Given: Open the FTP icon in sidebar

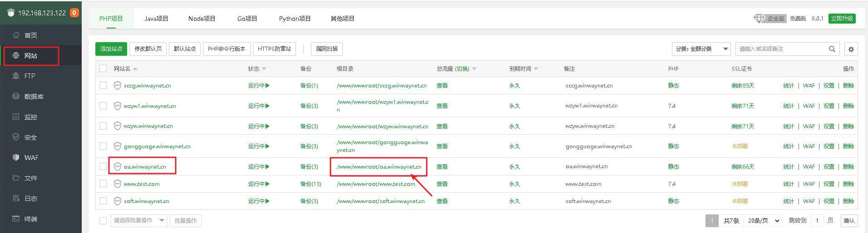Looking at the screenshot, I should click(x=16, y=76).
